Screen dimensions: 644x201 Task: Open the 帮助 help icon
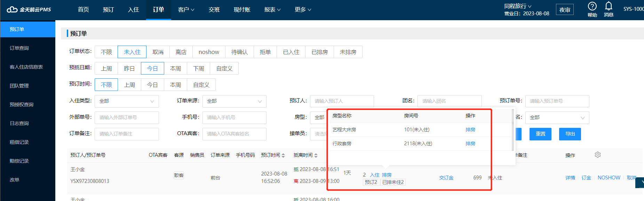pos(592,9)
